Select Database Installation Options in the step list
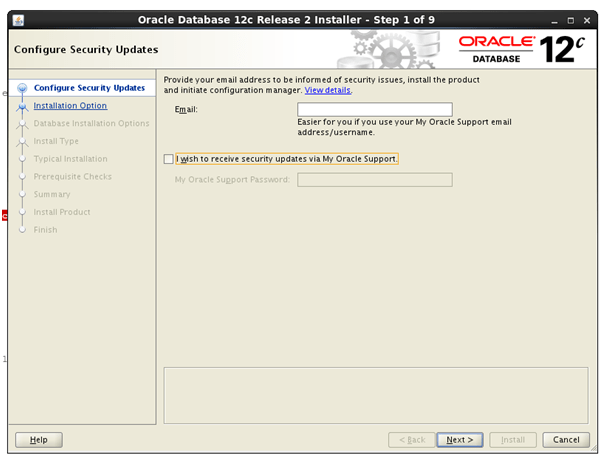Screen dimensions: 606x463 point(91,124)
